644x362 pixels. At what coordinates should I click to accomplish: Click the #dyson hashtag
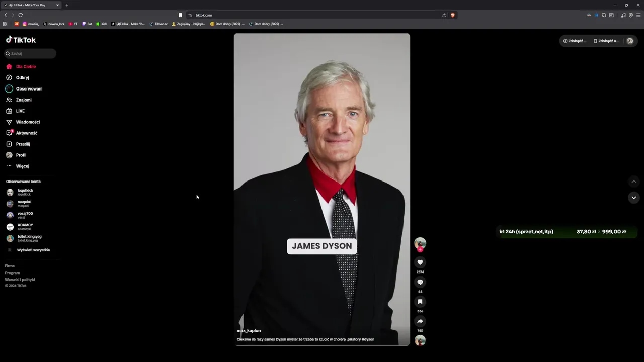point(368,339)
